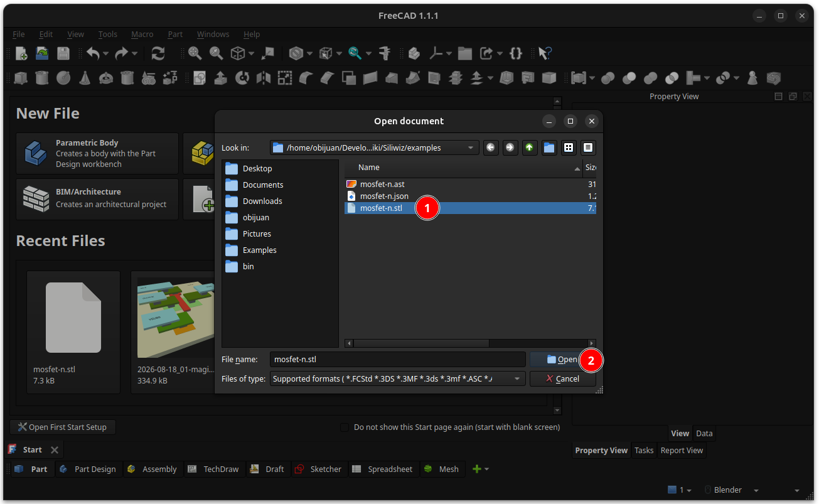The image size is (819, 504).
Task: Open the draw style dropdown arrow
Action: click(309, 54)
